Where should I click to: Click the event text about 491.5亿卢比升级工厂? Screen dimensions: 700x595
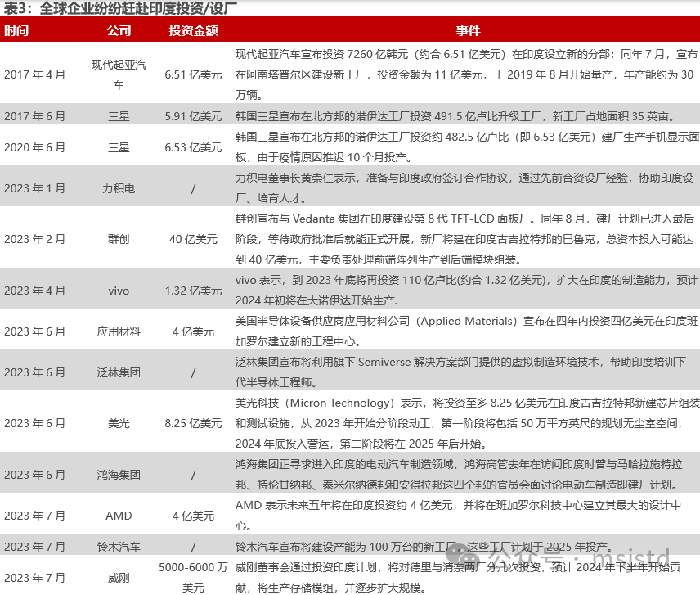pyautogui.click(x=456, y=116)
